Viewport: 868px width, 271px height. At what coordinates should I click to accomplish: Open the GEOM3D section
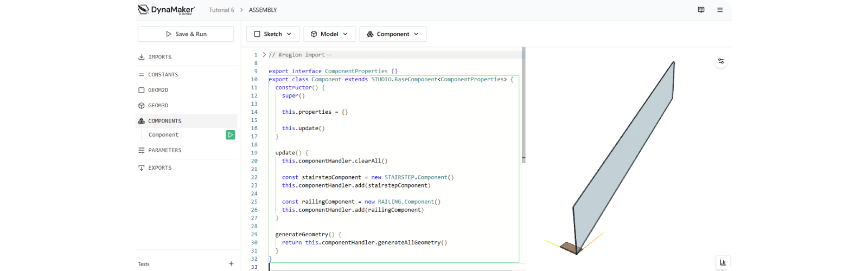pyautogui.click(x=158, y=106)
